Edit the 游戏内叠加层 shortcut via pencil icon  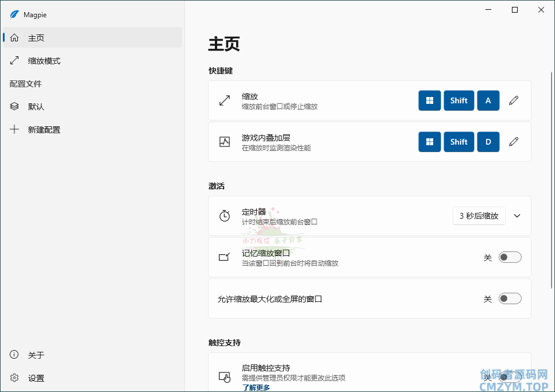[x=514, y=142]
